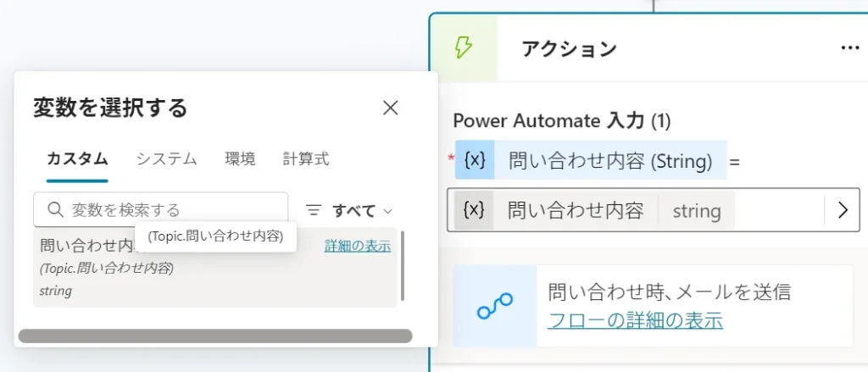The image size is (868, 372).
Task: Click the lightning bolt action icon
Action: tap(463, 48)
